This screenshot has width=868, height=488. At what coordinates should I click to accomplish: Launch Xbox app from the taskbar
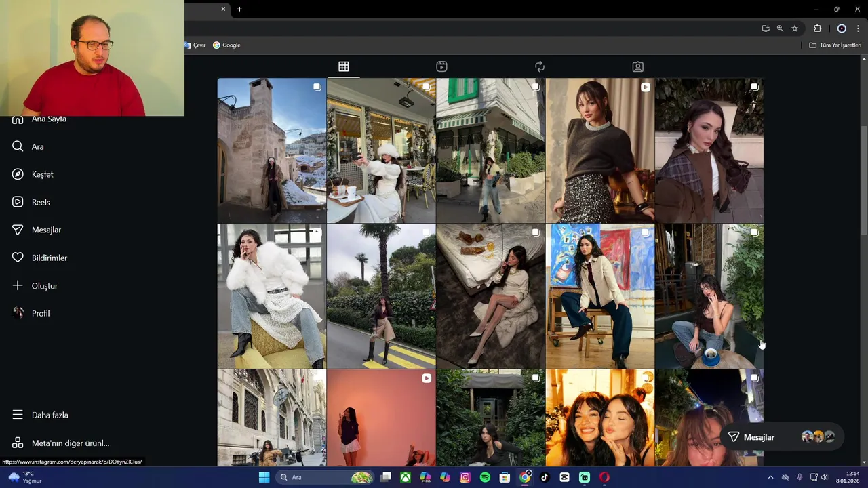406,477
